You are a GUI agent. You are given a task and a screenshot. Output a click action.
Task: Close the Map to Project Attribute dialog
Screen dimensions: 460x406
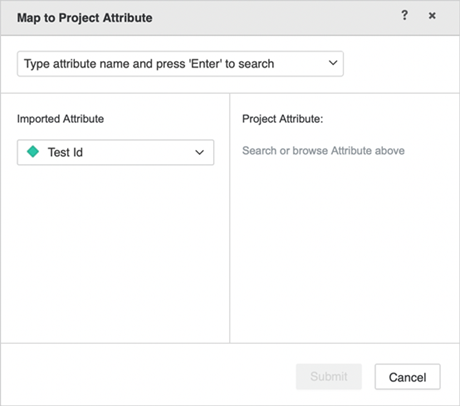[x=432, y=16]
